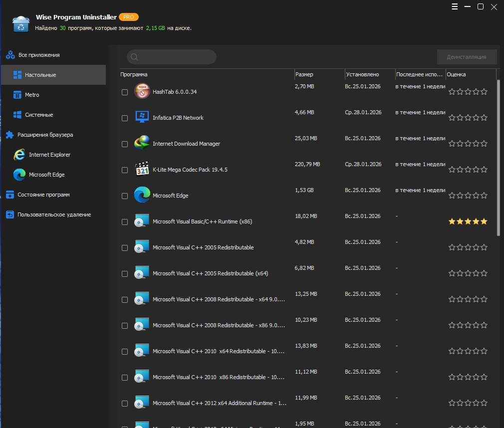Select the Microsoft Edge icon in program list
Viewport: 504px width, 428px height.
[x=142, y=196]
